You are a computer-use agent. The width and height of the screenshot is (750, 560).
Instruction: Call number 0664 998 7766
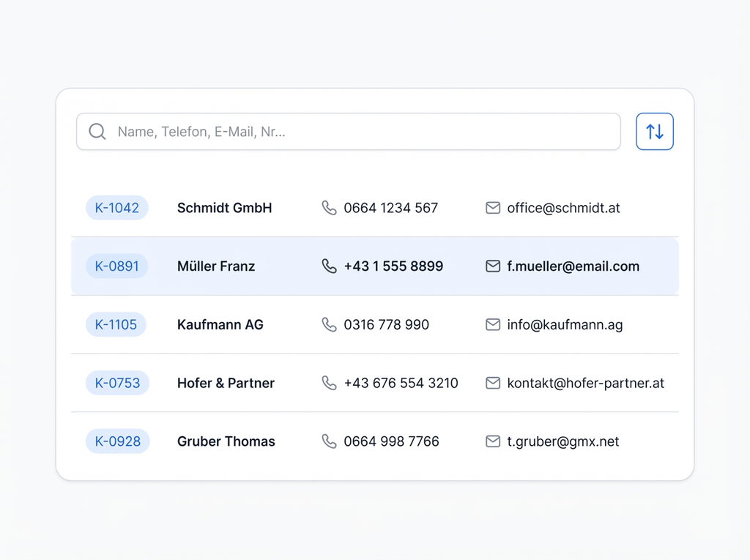point(391,441)
